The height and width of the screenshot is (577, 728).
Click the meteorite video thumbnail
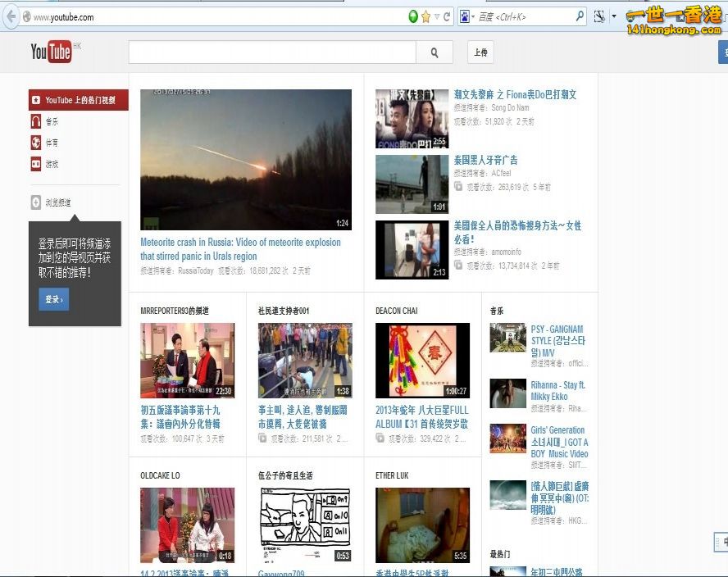click(x=246, y=160)
